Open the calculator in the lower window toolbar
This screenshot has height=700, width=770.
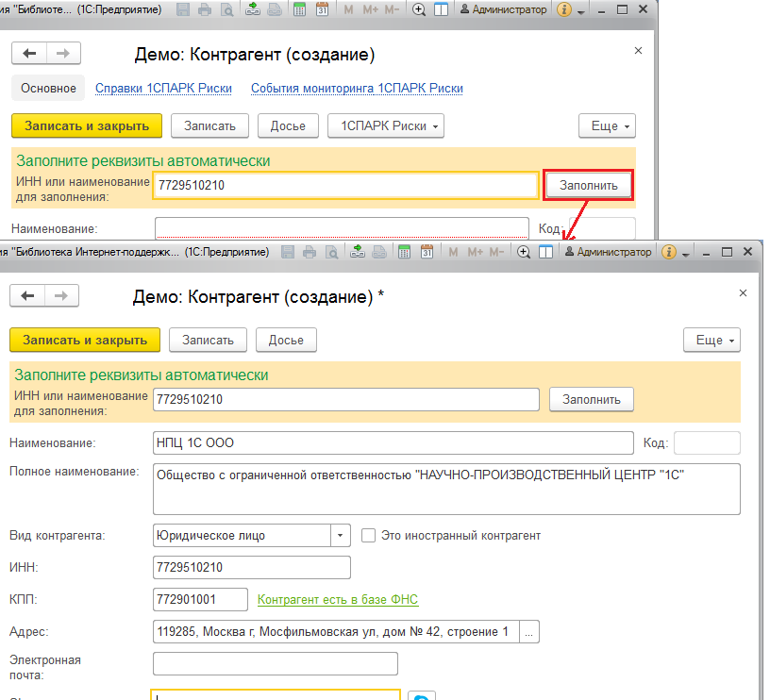(x=404, y=252)
